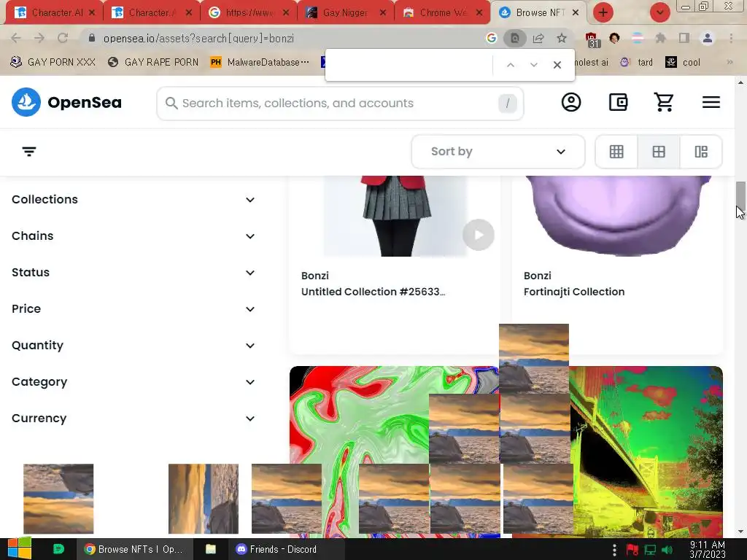Image resolution: width=747 pixels, height=560 pixels.
Task: Open the Sort by dropdown
Action: coord(498,152)
